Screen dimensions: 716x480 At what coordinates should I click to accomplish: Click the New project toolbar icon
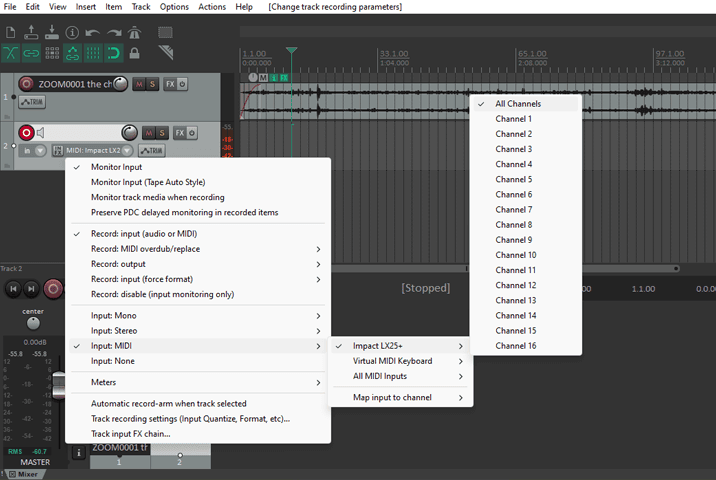(x=11, y=32)
